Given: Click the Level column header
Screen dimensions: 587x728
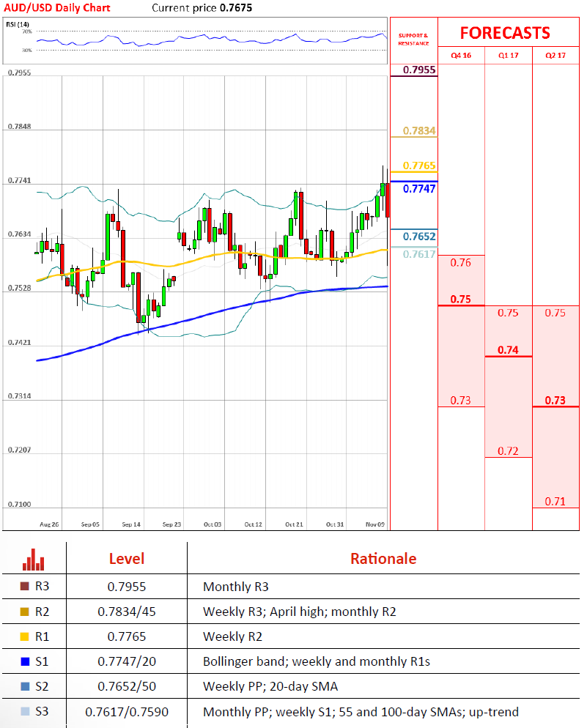Looking at the screenshot, I should coord(126,559).
